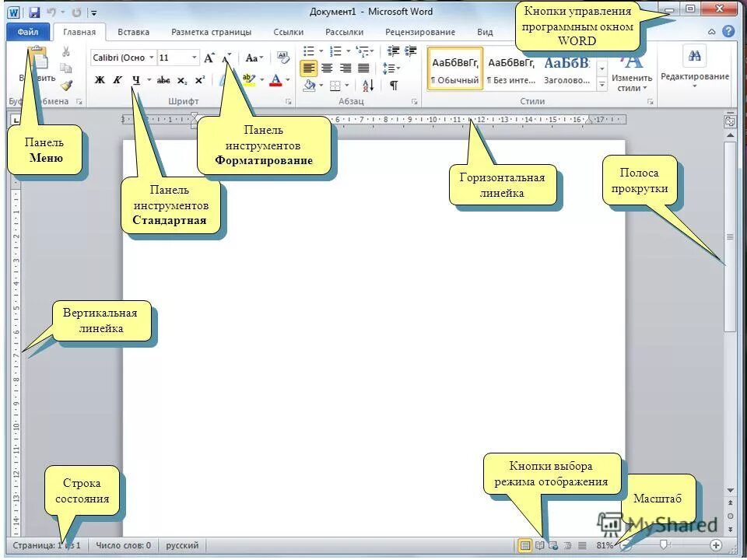Show or hide paragraph marks (¶)

click(x=394, y=86)
